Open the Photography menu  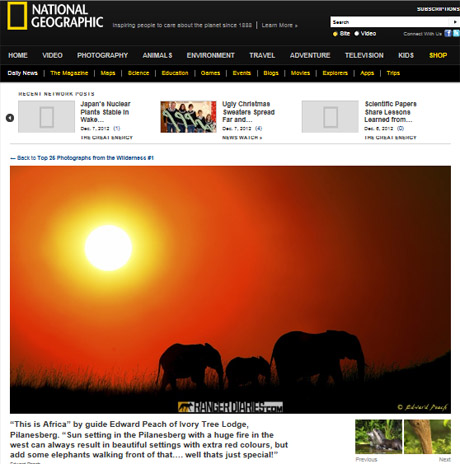click(102, 55)
